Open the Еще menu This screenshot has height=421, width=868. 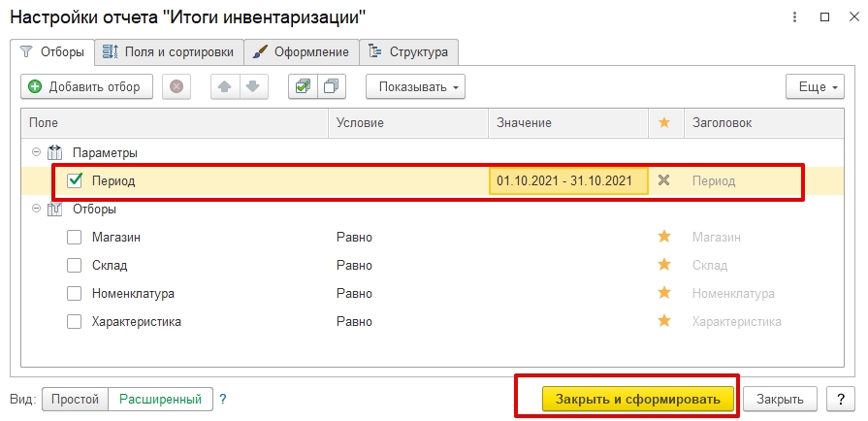[x=815, y=87]
